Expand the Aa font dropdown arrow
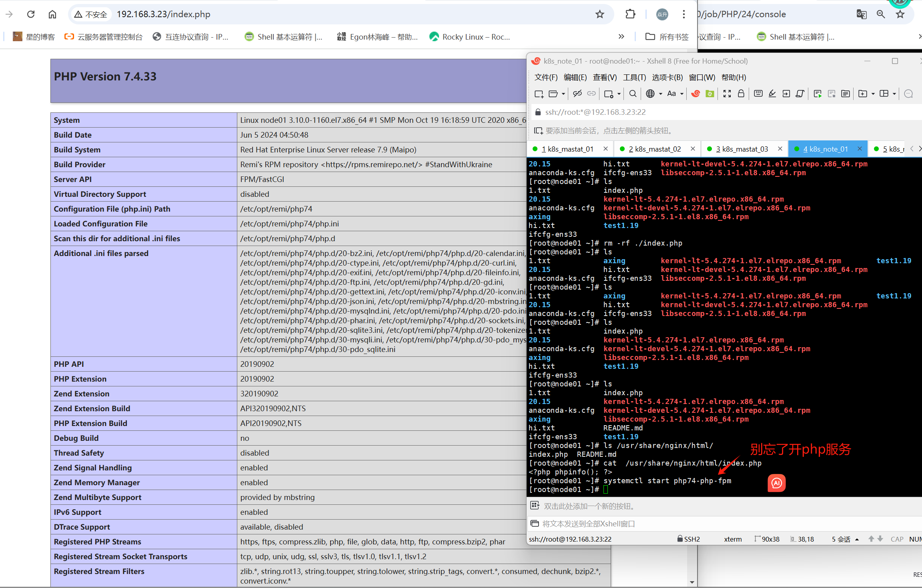 pyautogui.click(x=681, y=94)
